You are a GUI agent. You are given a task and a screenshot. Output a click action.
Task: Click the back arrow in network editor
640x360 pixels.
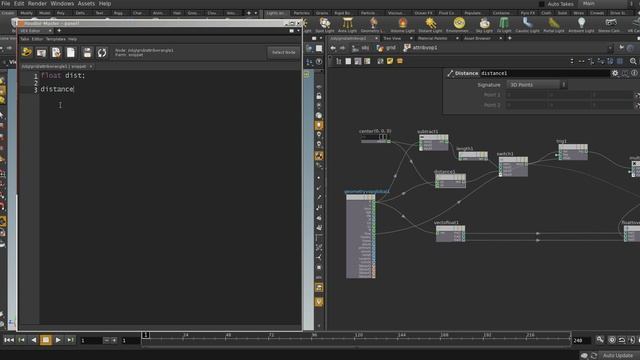(333, 48)
